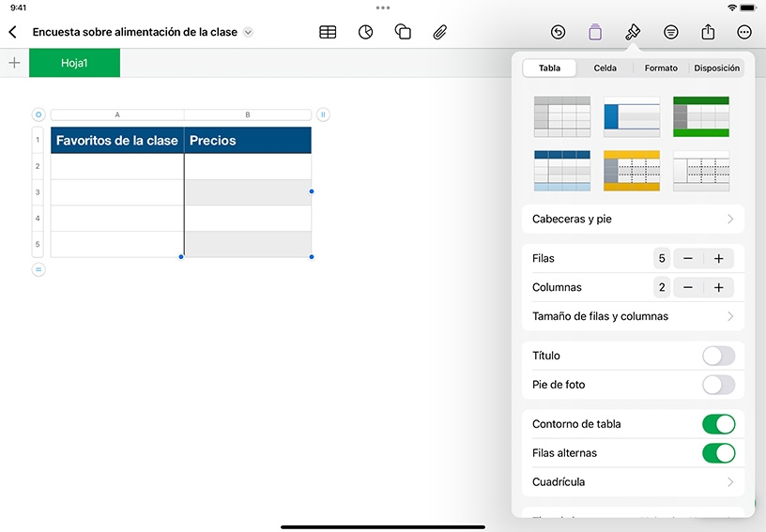Open the more options ellipsis icon
The height and width of the screenshot is (532, 766).
pos(744,32)
